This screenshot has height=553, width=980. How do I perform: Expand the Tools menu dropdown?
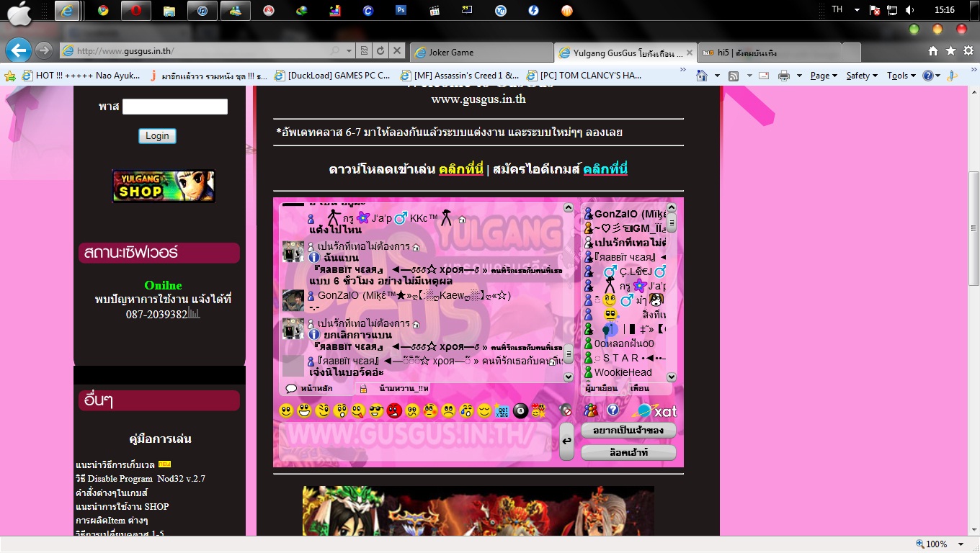point(901,76)
